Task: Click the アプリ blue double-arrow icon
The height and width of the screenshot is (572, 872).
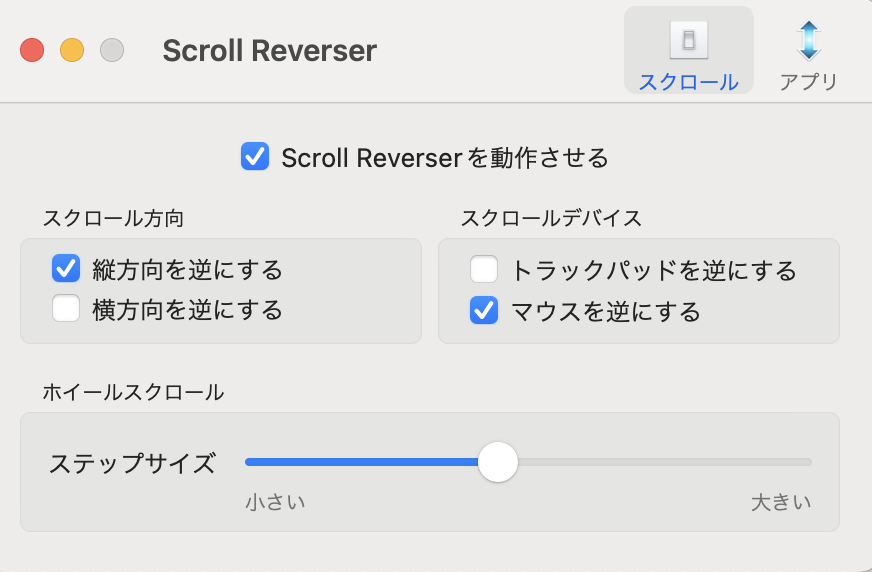Action: pyautogui.click(x=808, y=40)
